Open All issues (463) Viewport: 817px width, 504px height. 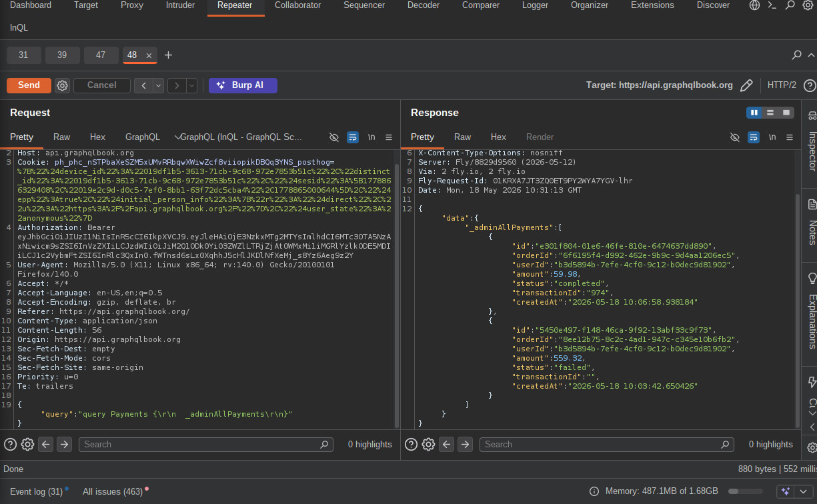pos(113,491)
